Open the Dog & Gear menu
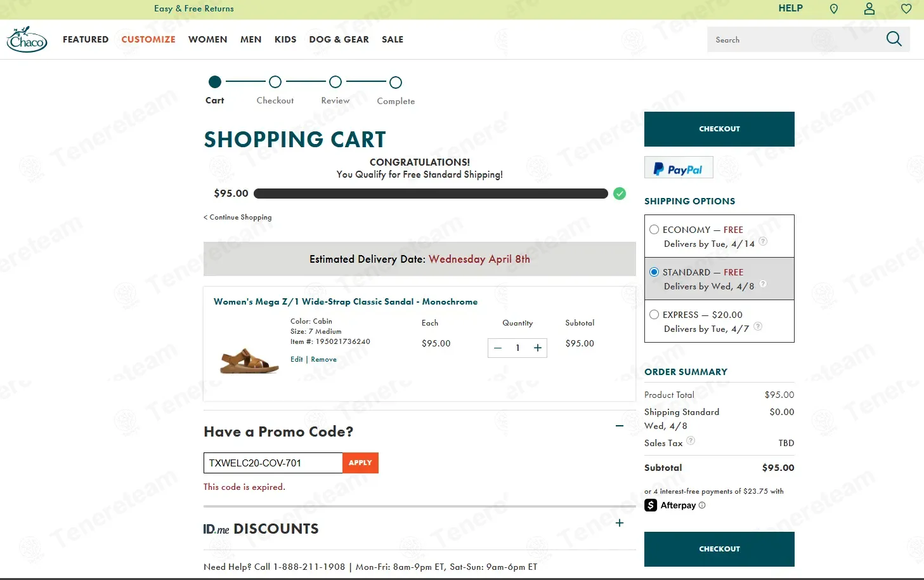This screenshot has height=580, width=924. pos(339,39)
